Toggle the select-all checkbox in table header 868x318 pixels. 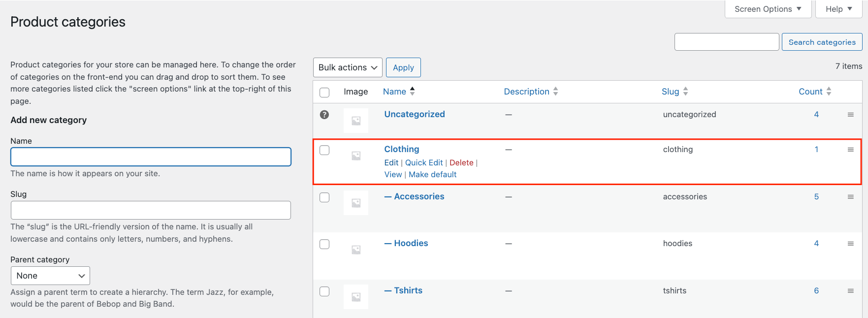324,92
